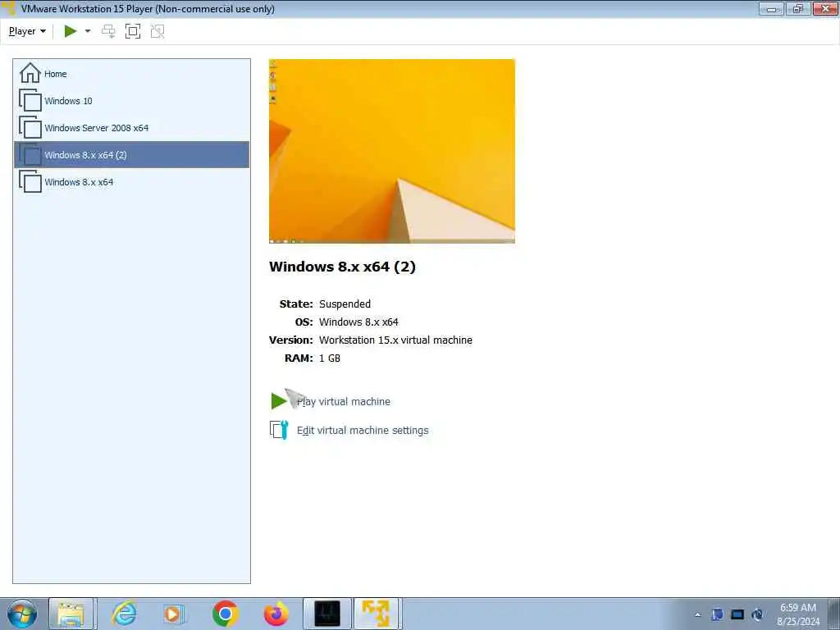Click Send Ctrl+Alt+Del toolbar icon

[108, 31]
